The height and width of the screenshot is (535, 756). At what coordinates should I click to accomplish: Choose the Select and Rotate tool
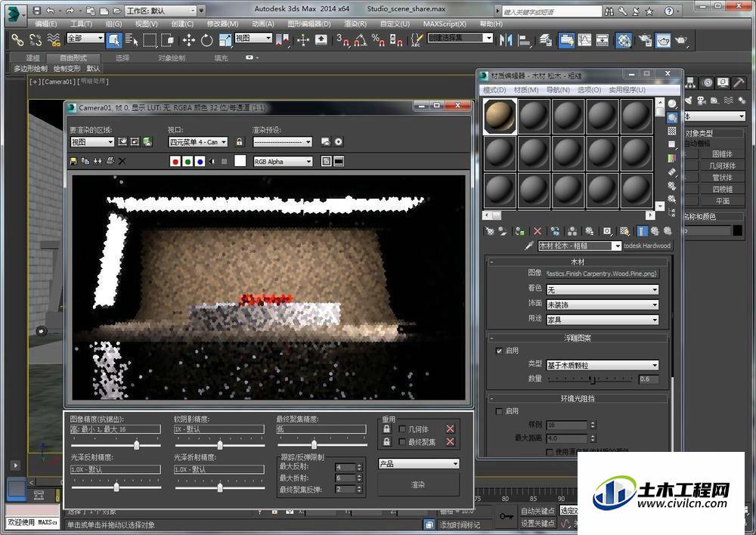coord(207,40)
